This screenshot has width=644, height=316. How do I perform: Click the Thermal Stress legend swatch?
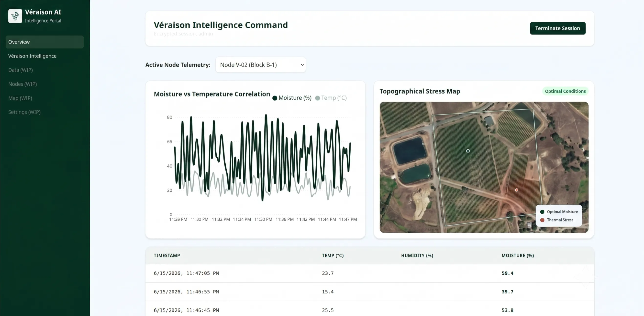[x=542, y=220]
